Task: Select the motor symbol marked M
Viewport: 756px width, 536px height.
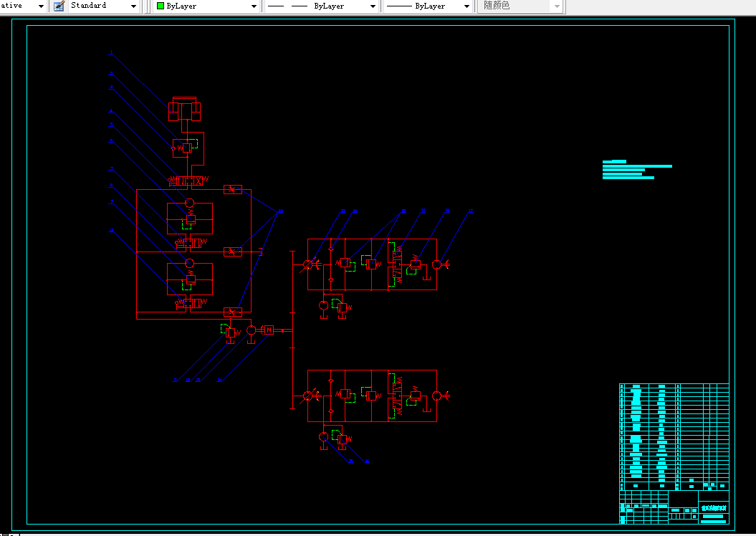Action: pos(269,330)
